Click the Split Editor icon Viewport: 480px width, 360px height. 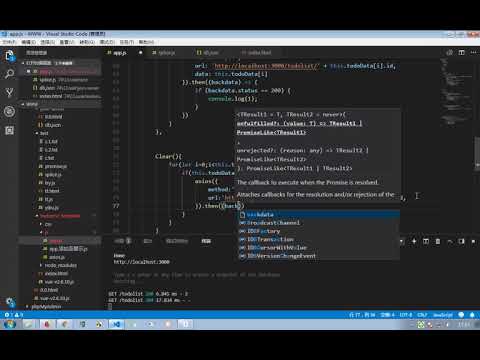(462, 52)
